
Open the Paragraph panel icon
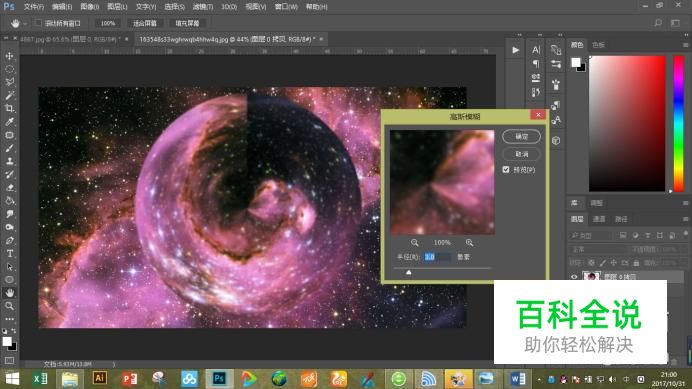(x=536, y=64)
